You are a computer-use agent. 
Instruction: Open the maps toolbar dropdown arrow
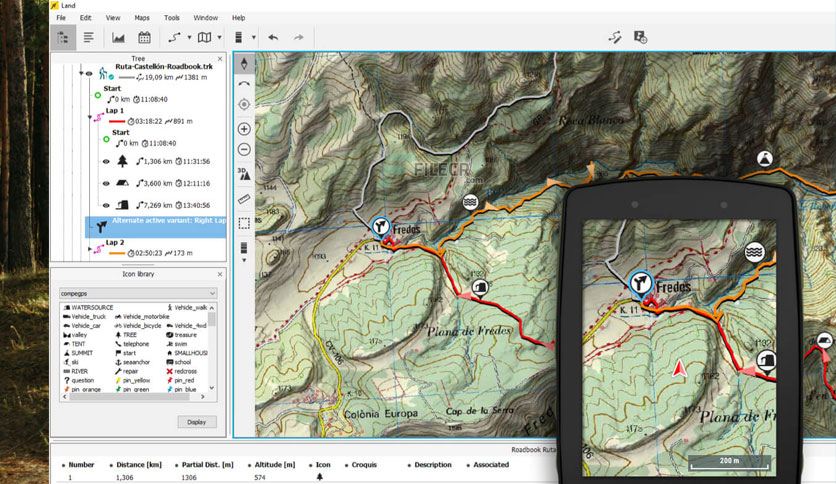219,37
